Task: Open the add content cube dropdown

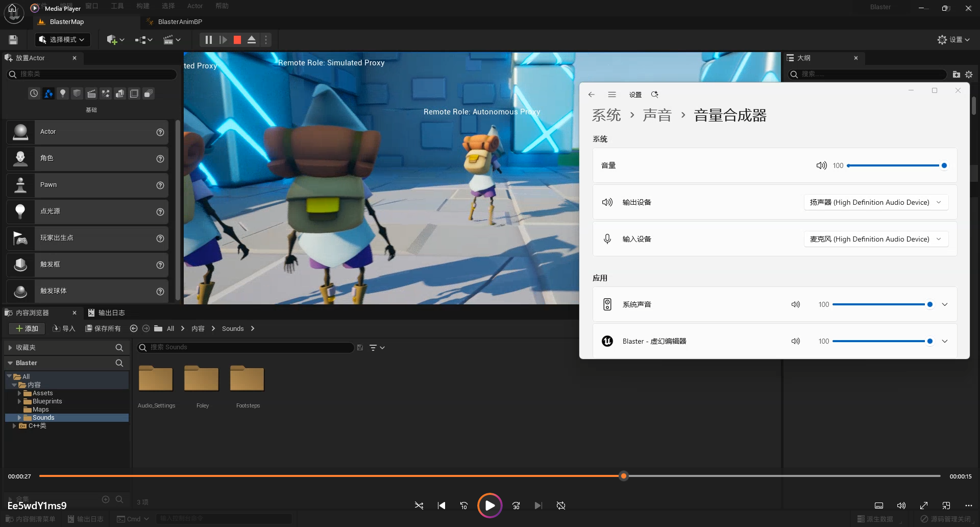Action: point(115,40)
